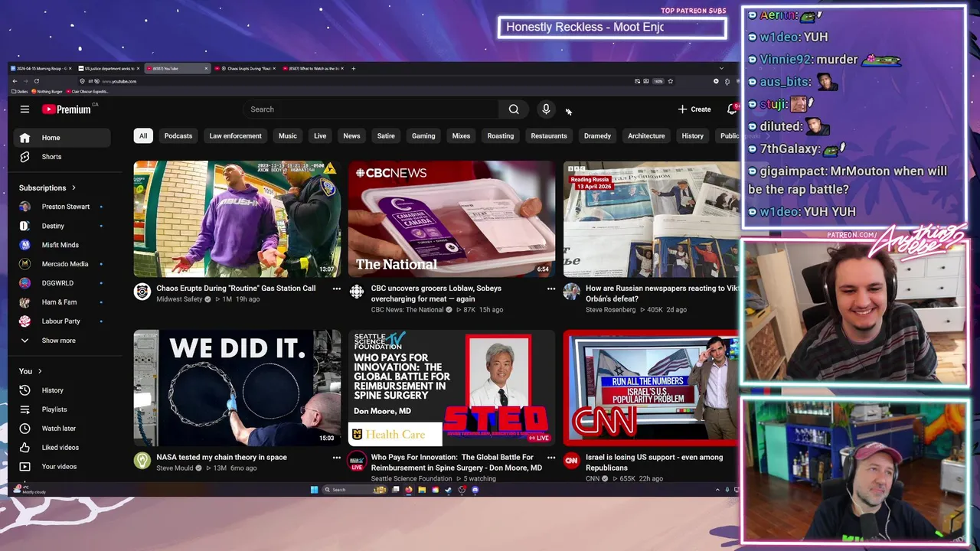
Task: Click CBC News channel avatar
Action: click(357, 292)
